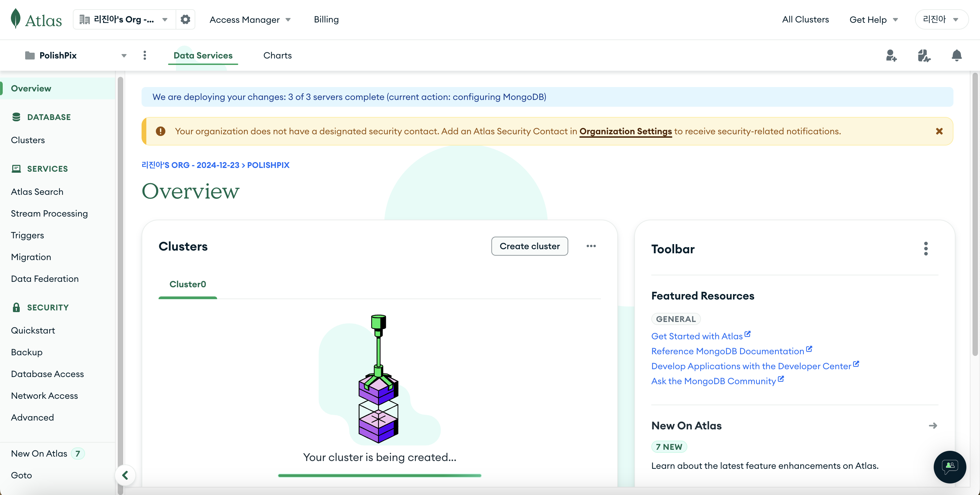
Task: Open Triggers in the sidebar
Action: [27, 235]
